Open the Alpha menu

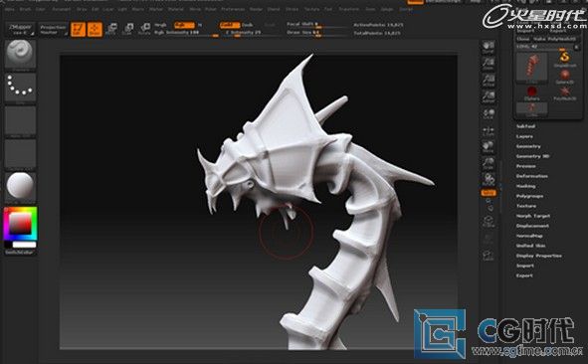(9, 9)
